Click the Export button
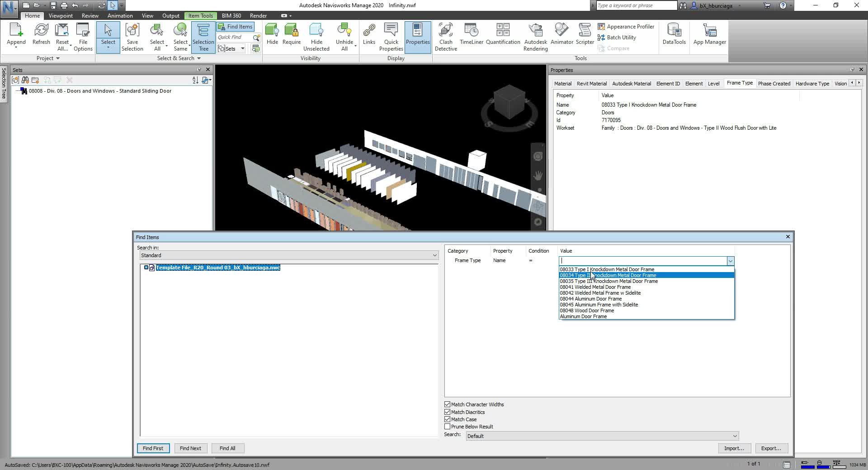The height and width of the screenshot is (470, 868). click(771, 448)
